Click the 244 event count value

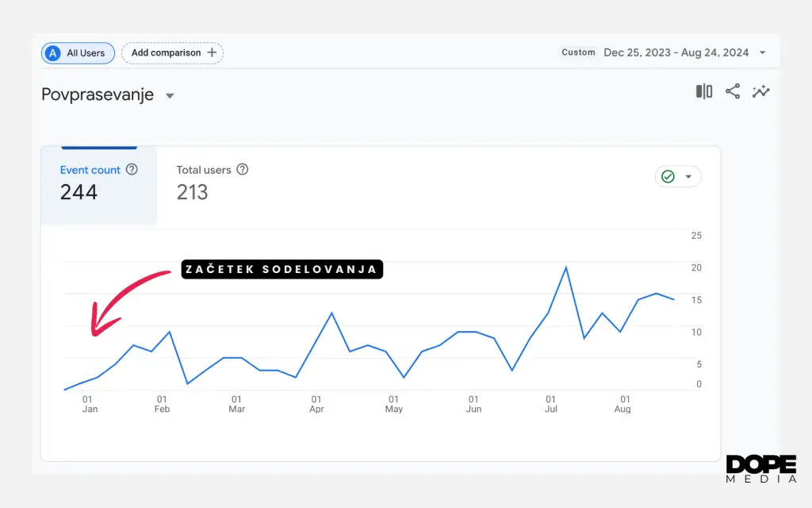(x=79, y=192)
